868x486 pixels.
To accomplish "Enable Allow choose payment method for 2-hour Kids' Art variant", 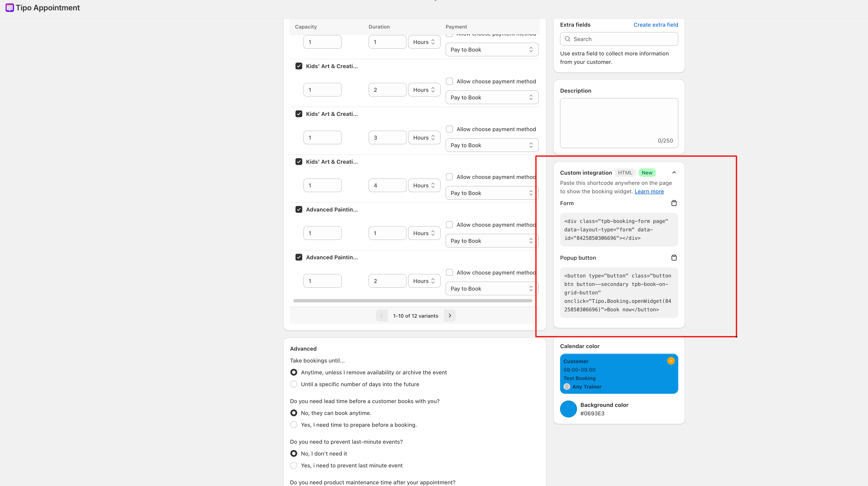I will coord(449,81).
